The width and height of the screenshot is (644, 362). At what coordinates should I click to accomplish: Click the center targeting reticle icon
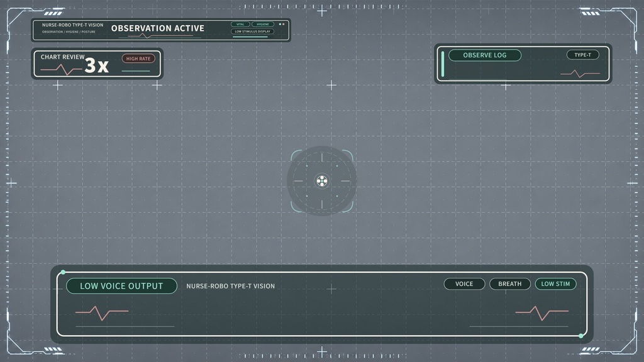(322, 181)
